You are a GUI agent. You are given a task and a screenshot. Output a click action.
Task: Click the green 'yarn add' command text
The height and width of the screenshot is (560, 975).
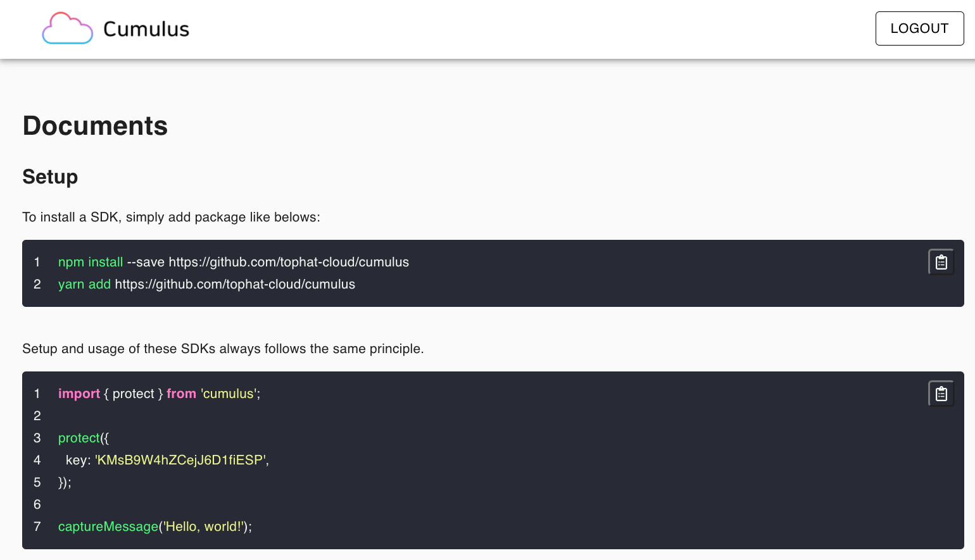pos(84,284)
